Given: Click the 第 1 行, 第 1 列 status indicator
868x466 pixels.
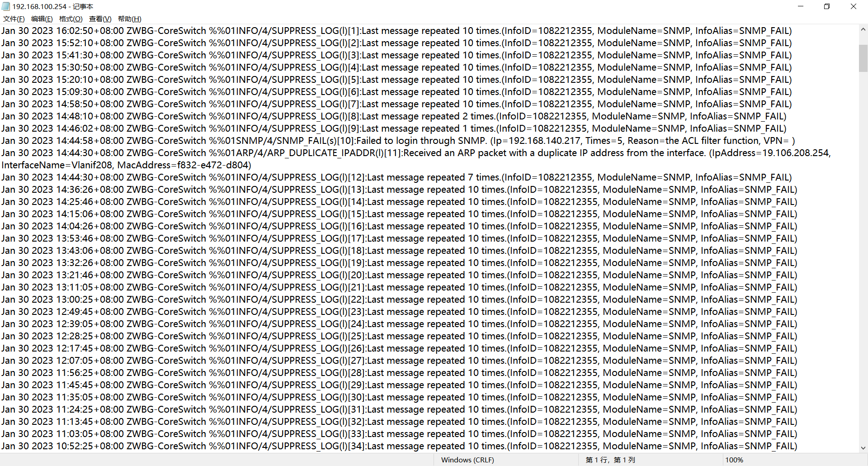Looking at the screenshot, I should coord(610,460).
